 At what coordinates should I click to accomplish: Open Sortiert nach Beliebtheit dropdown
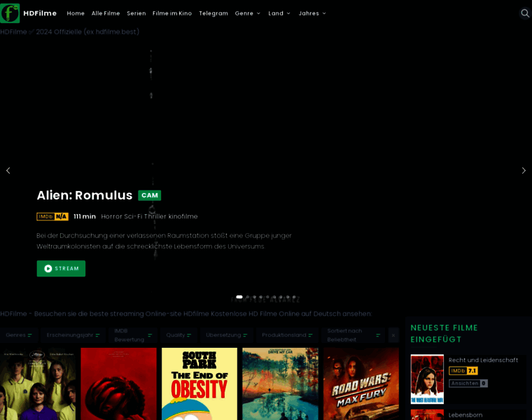[353, 335]
